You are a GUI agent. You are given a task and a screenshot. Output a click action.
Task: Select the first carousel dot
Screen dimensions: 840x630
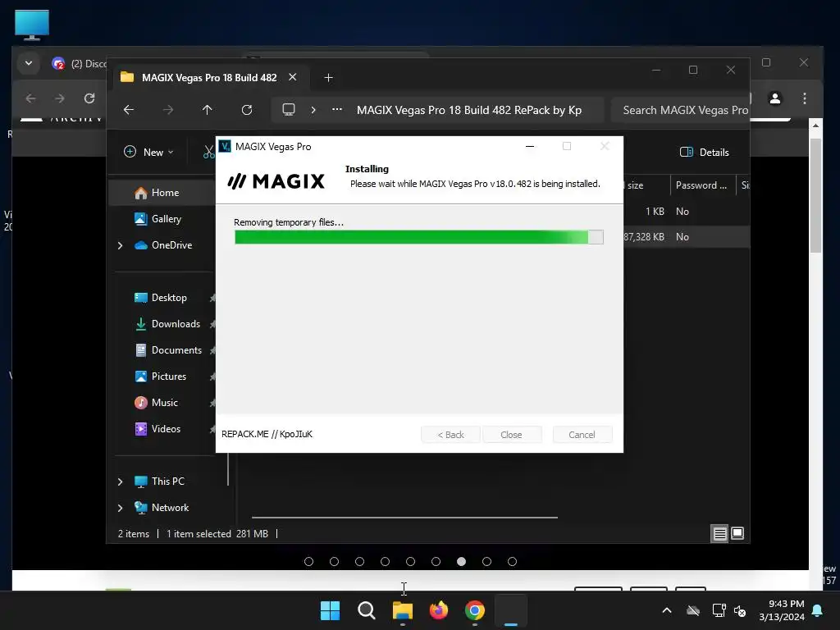(x=308, y=561)
